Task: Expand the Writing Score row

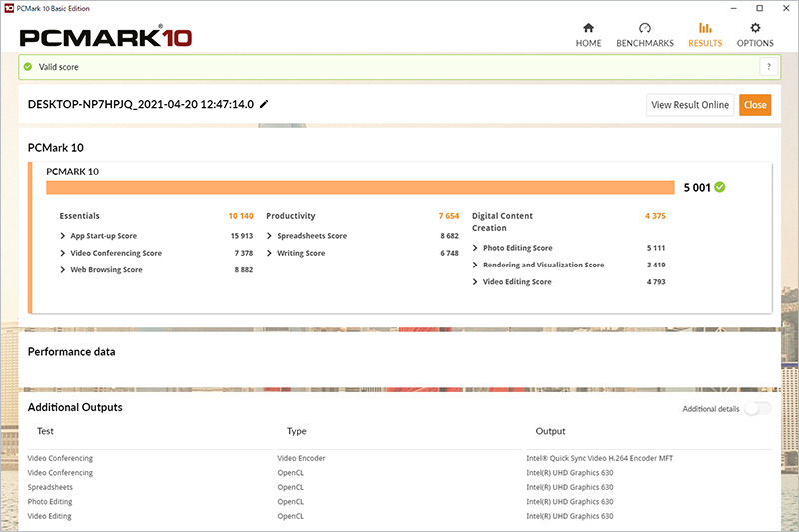Action: 270,254
